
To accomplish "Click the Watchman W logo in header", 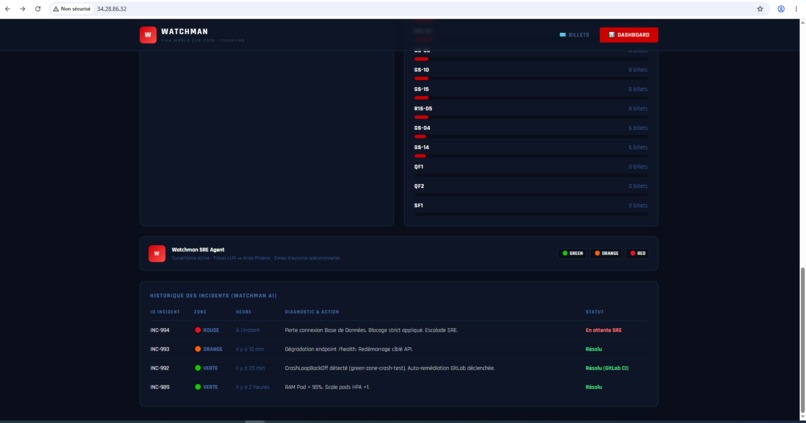I will 148,35.
